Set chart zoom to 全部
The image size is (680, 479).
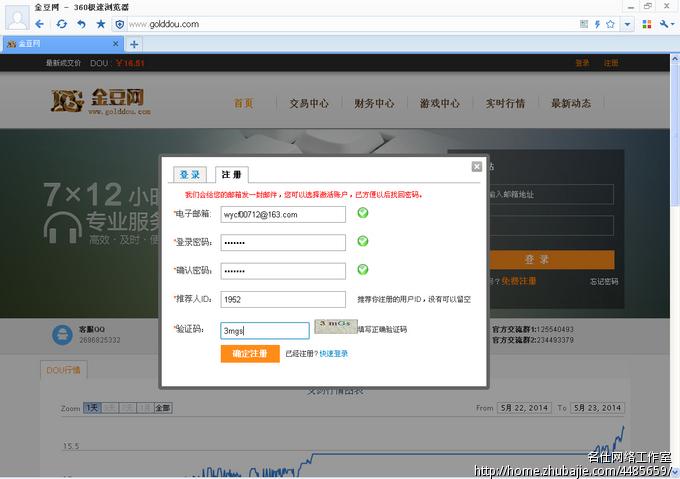point(163,408)
